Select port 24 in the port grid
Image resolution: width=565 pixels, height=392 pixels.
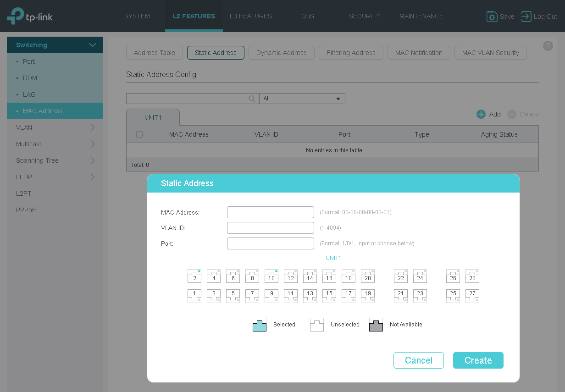[420, 276]
